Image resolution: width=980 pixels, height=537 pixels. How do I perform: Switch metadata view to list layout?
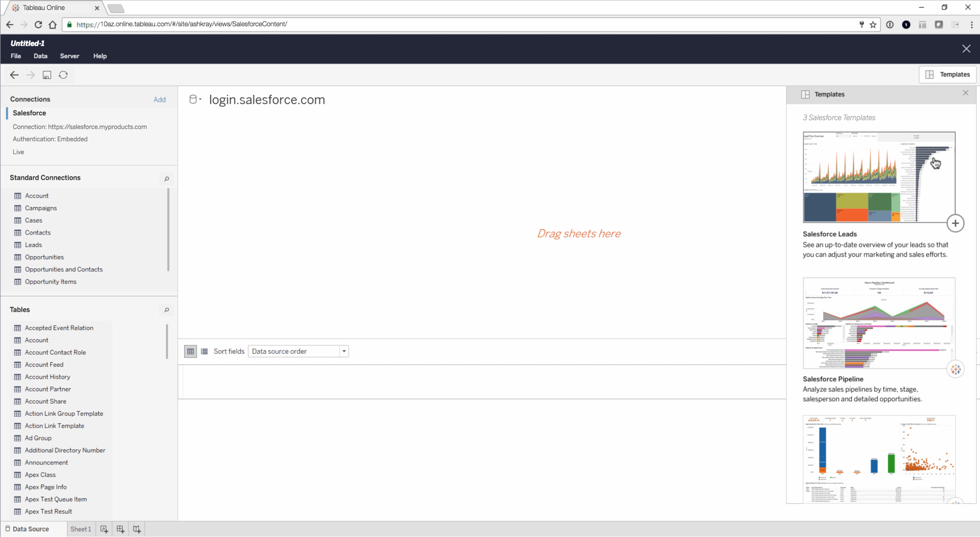coord(204,351)
